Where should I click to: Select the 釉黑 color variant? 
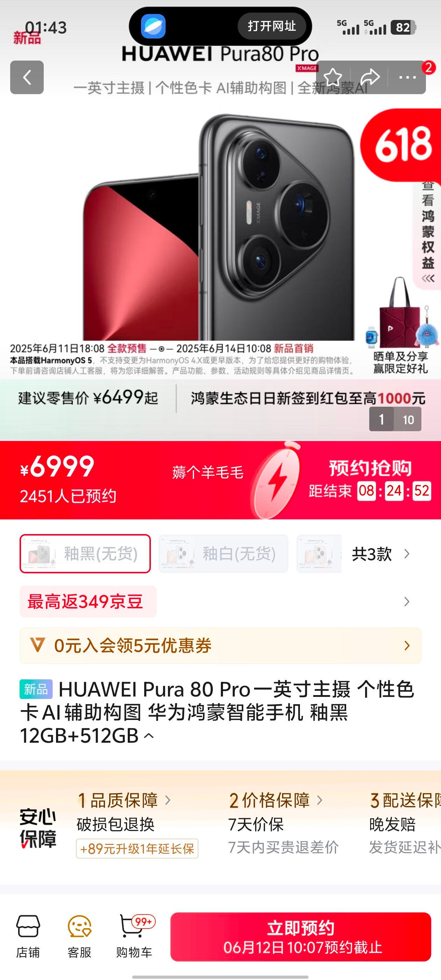(85, 554)
